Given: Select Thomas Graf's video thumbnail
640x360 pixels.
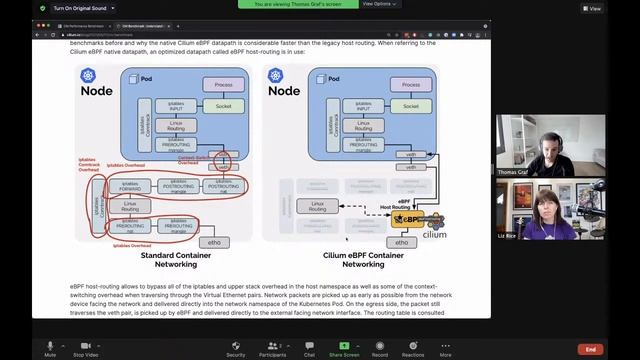Looking at the screenshot, I should pyautogui.click(x=551, y=145).
